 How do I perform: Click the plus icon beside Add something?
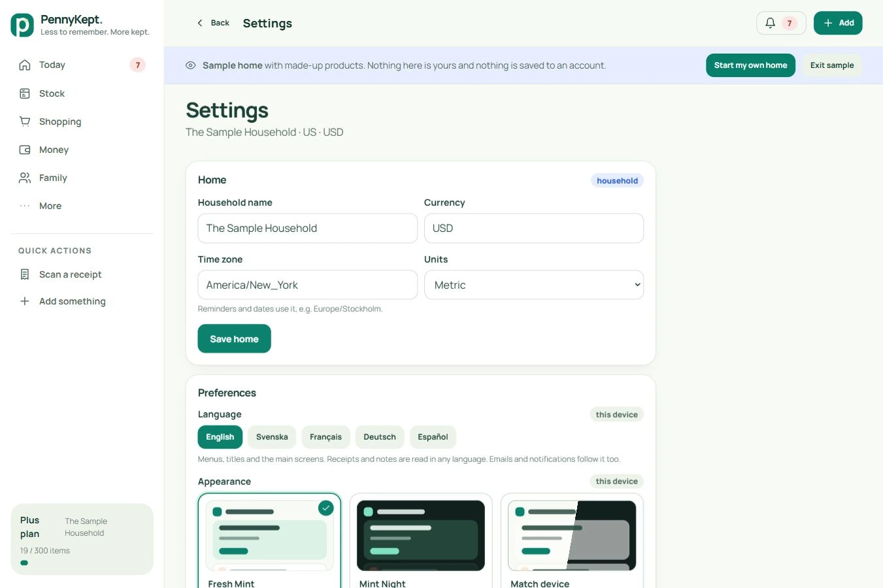coord(25,301)
